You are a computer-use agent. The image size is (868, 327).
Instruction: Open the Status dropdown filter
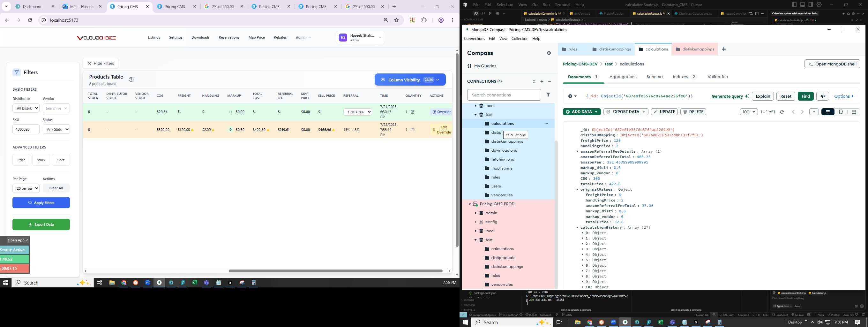pos(56,129)
